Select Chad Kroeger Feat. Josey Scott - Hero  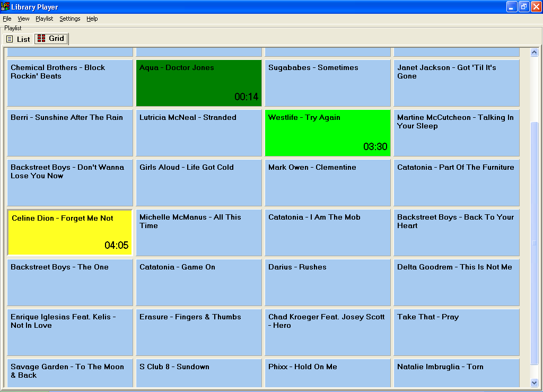(328, 333)
